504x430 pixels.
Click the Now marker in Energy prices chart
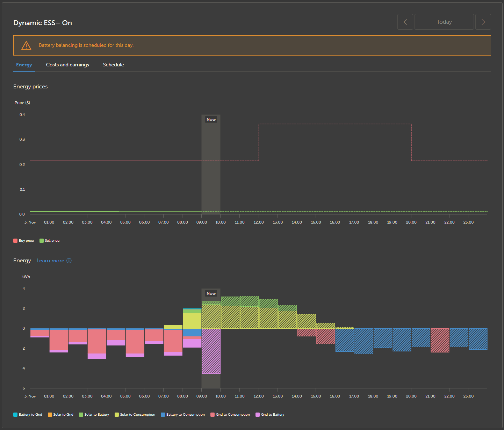tap(211, 119)
